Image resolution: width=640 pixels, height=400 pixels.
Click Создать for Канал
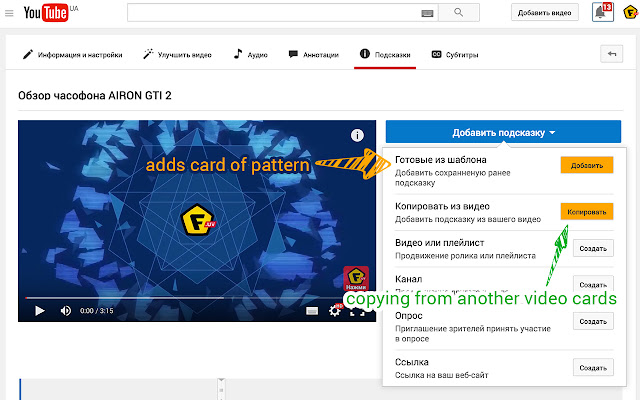pyautogui.click(x=593, y=284)
